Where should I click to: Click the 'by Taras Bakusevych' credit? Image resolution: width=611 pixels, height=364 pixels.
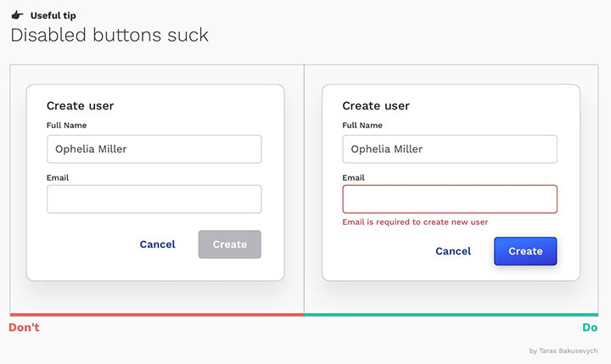click(563, 350)
